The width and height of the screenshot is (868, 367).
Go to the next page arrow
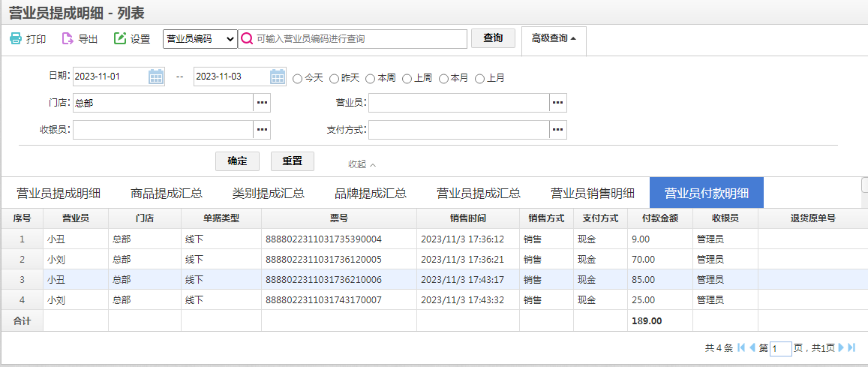(841, 347)
